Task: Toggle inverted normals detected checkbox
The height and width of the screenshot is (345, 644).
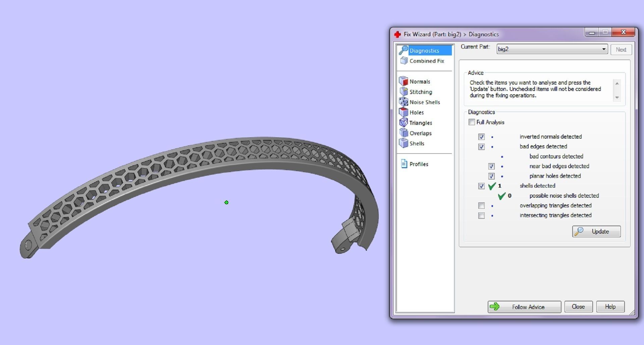Action: tap(481, 137)
